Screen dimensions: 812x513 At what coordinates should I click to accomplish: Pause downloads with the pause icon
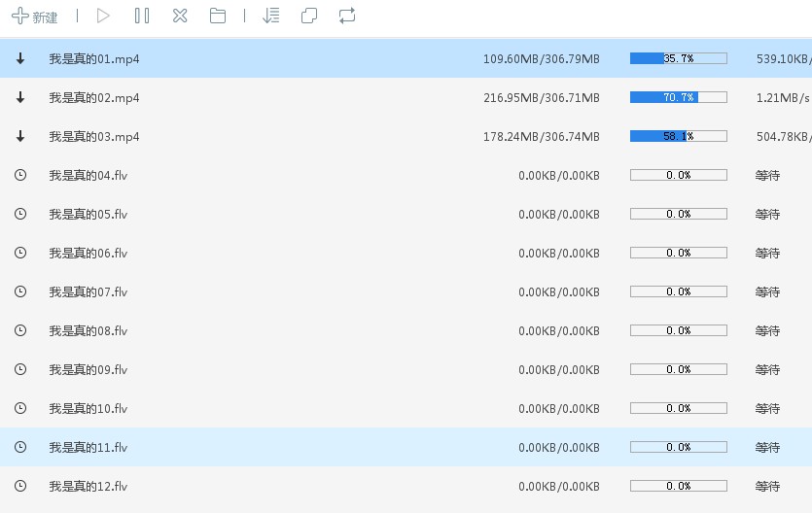tap(142, 16)
